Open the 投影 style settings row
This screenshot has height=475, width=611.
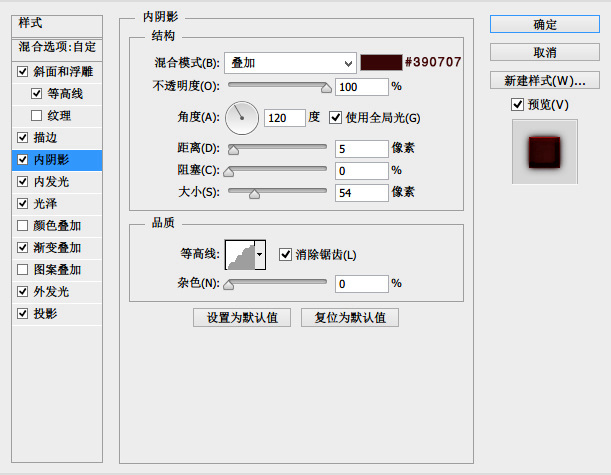(57, 313)
